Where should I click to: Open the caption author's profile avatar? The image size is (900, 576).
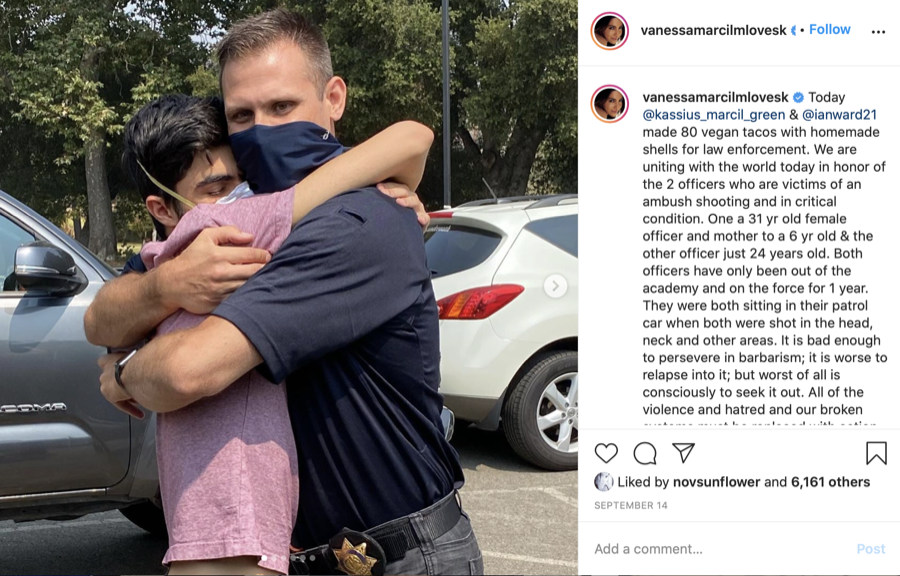pyautogui.click(x=610, y=104)
